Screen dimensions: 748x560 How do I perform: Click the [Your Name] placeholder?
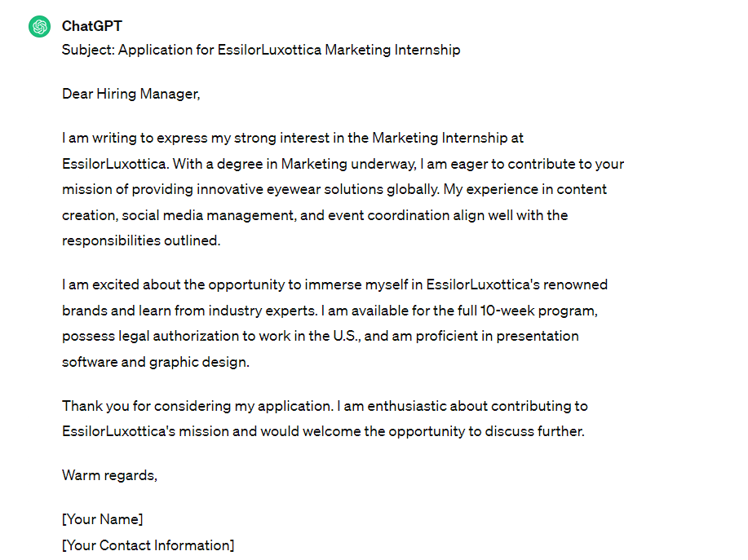point(103,519)
